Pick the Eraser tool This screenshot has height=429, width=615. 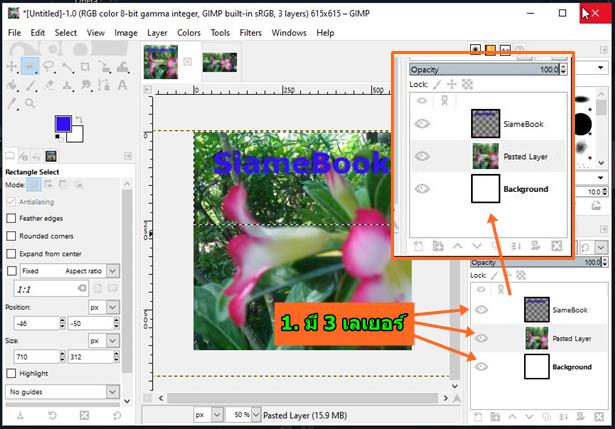(x=49, y=85)
